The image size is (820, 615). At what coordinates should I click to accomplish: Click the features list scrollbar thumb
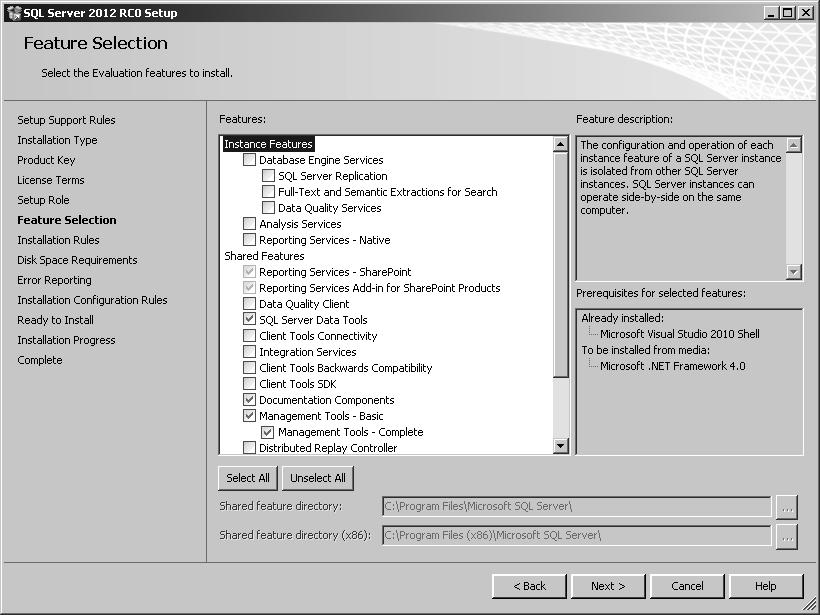point(561,265)
